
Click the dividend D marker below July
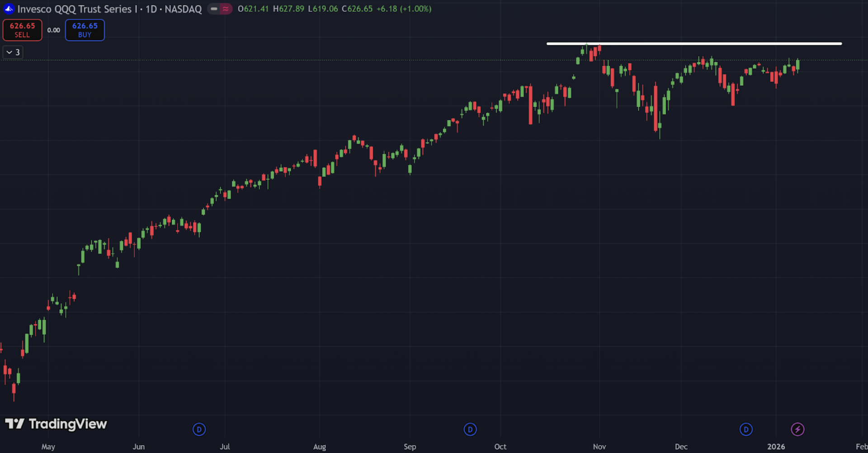click(199, 429)
